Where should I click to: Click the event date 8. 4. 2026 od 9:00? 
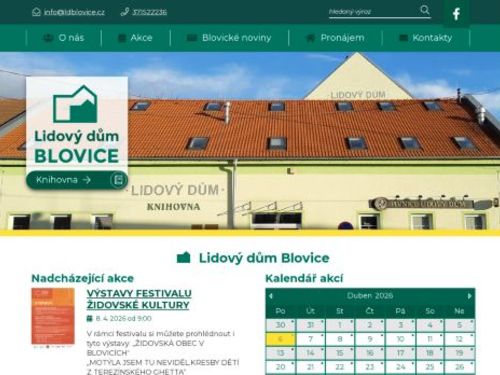point(123,319)
